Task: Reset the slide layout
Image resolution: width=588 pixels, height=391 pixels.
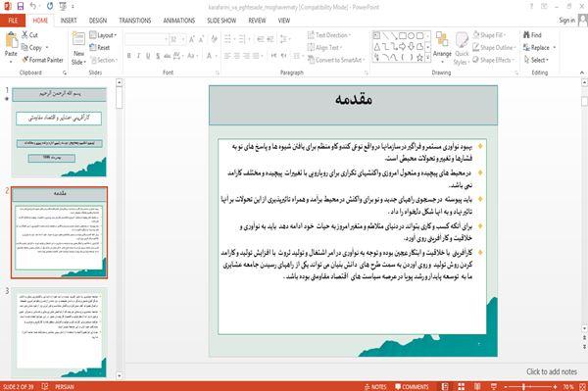Action: pyautogui.click(x=100, y=47)
